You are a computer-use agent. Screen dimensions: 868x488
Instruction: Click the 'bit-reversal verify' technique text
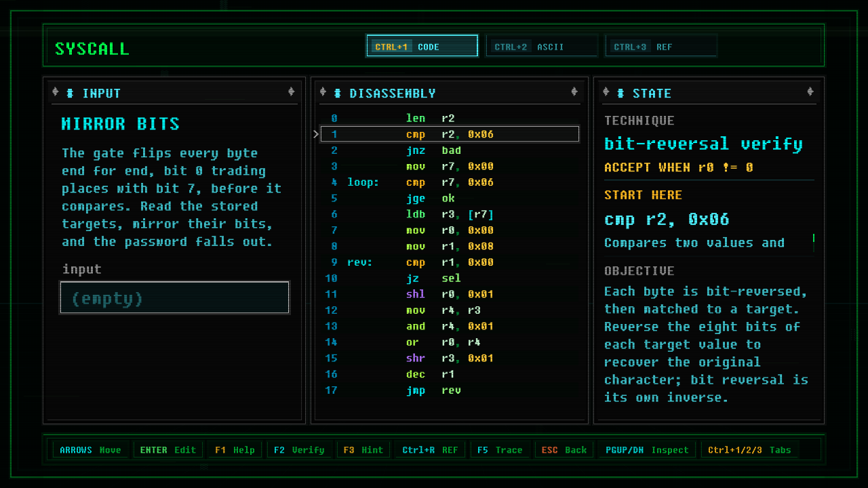point(703,144)
